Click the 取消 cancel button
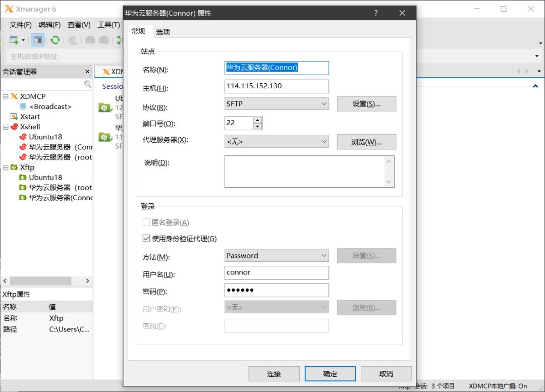Viewport: 545px width, 392px height. click(386, 374)
